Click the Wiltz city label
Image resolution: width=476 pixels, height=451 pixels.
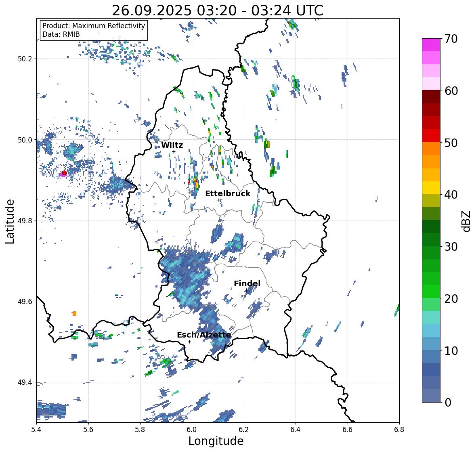point(172,145)
